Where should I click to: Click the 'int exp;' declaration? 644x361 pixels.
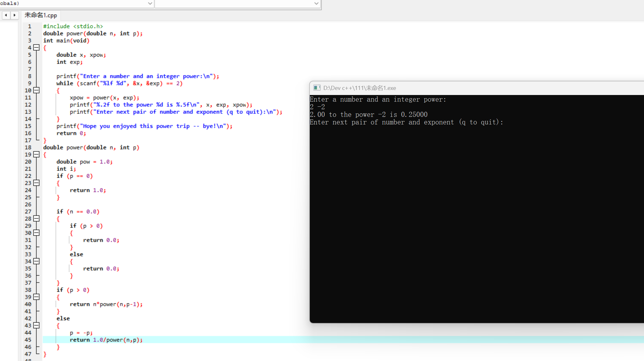tap(70, 62)
